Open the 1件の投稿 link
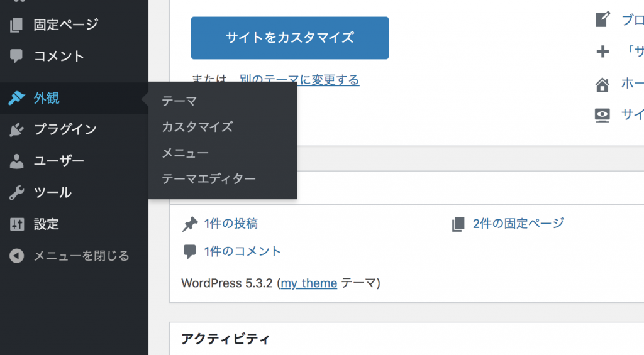Screen dimensions: 644x355 pos(231,224)
